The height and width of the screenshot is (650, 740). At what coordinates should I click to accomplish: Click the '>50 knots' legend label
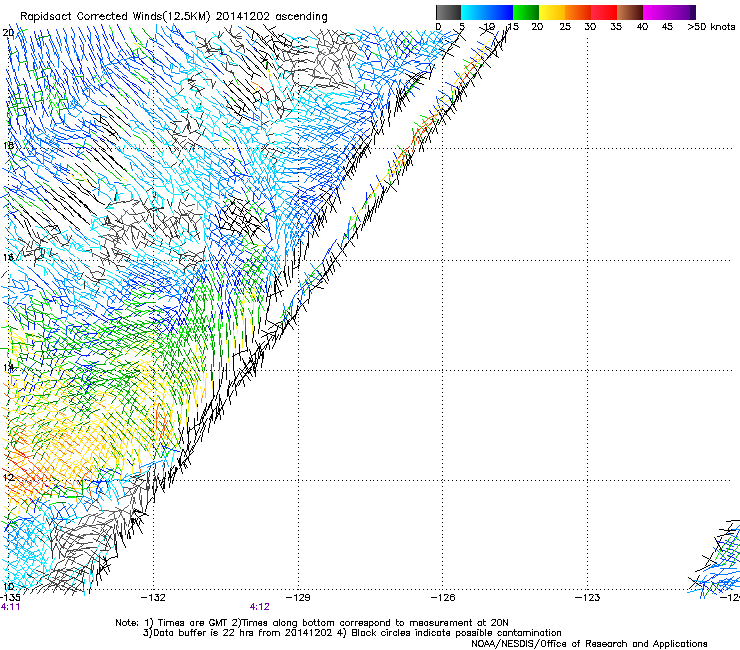click(x=711, y=27)
